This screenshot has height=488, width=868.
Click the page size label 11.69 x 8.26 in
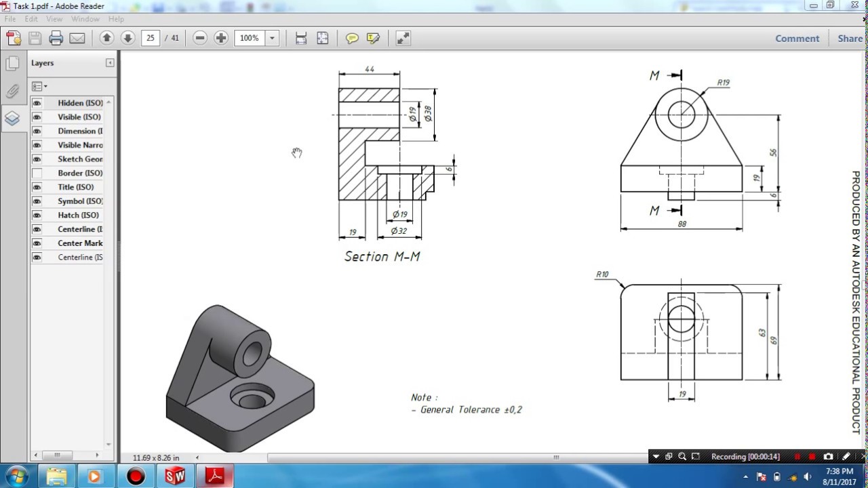click(x=156, y=457)
